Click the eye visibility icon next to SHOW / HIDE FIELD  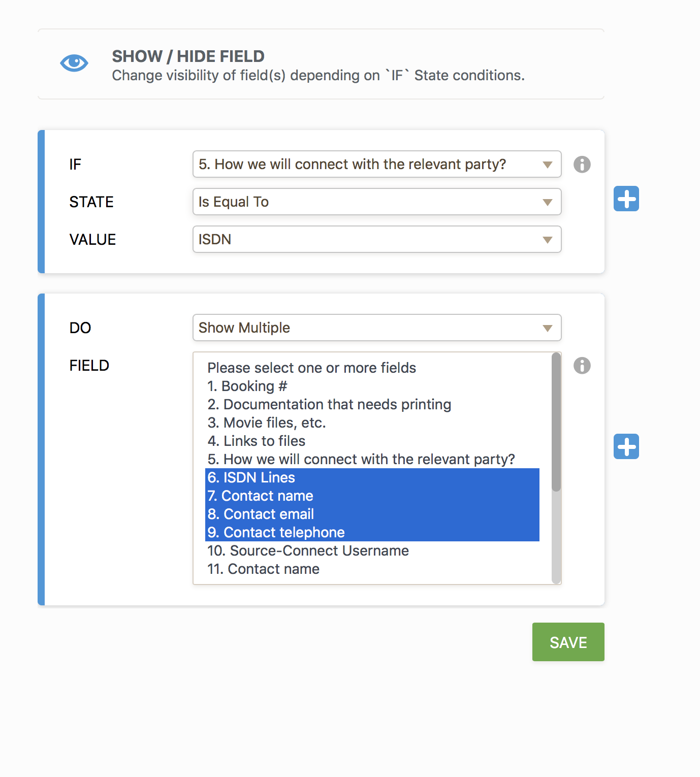click(74, 62)
